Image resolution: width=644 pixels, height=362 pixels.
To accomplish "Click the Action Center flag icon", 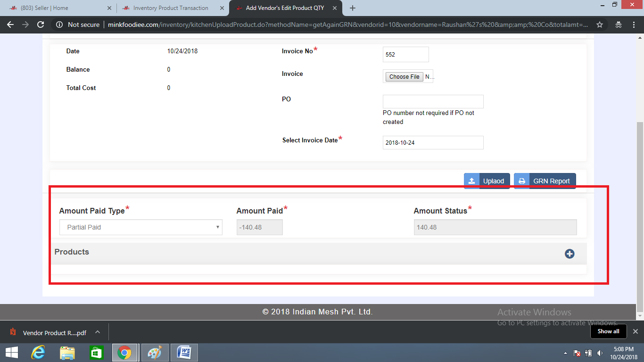I will [x=577, y=353].
